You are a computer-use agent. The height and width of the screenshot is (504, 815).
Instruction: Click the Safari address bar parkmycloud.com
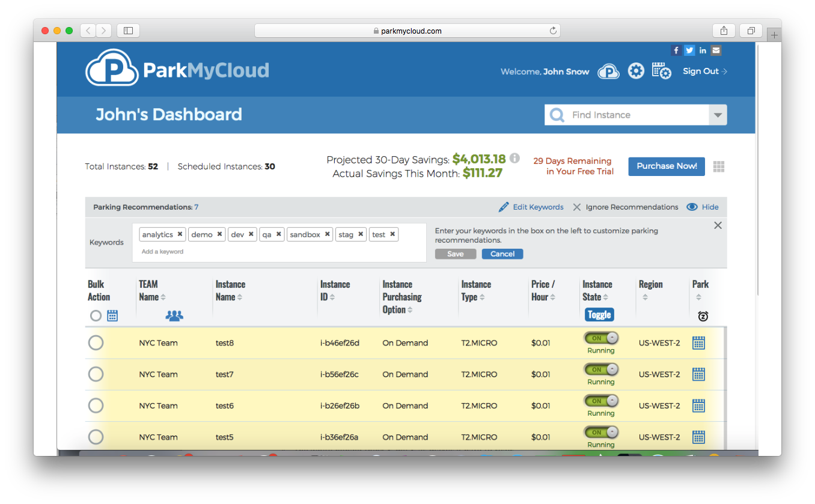(407, 31)
